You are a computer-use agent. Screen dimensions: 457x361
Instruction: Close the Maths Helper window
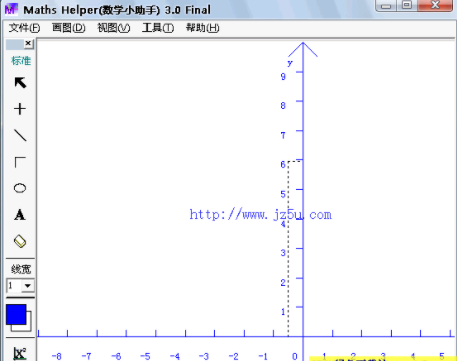point(435,5)
